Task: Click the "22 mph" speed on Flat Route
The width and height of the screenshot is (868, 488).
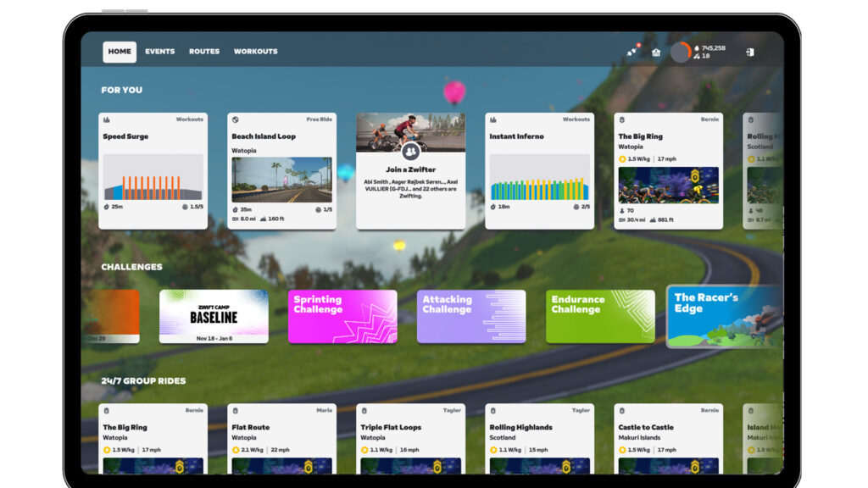Action: (x=280, y=450)
